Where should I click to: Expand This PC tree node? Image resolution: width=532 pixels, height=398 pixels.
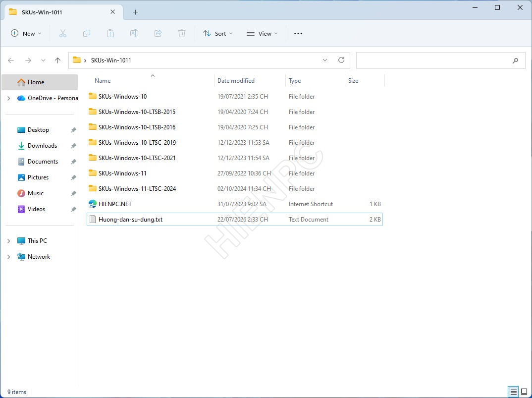click(9, 241)
